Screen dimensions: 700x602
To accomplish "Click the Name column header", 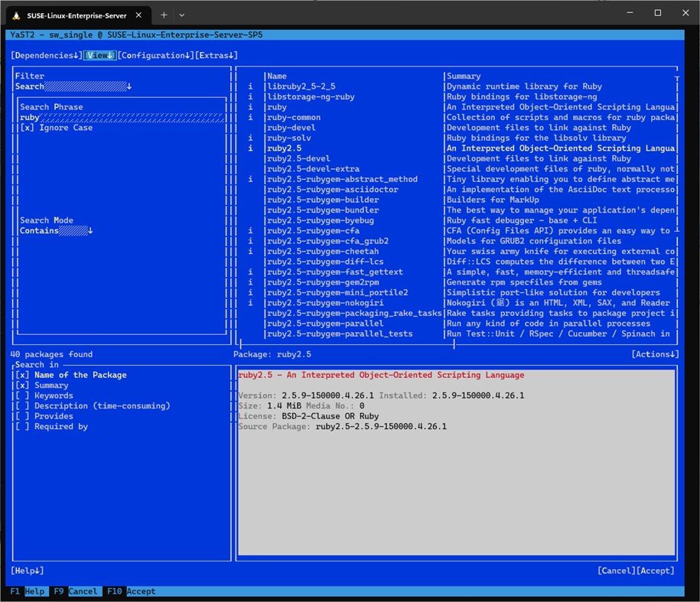I will 277,76.
